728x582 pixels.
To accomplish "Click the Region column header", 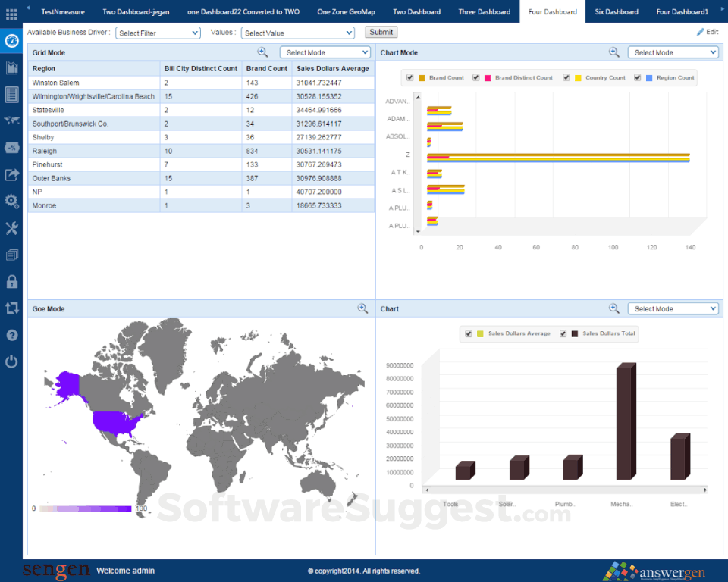I will coord(94,69).
